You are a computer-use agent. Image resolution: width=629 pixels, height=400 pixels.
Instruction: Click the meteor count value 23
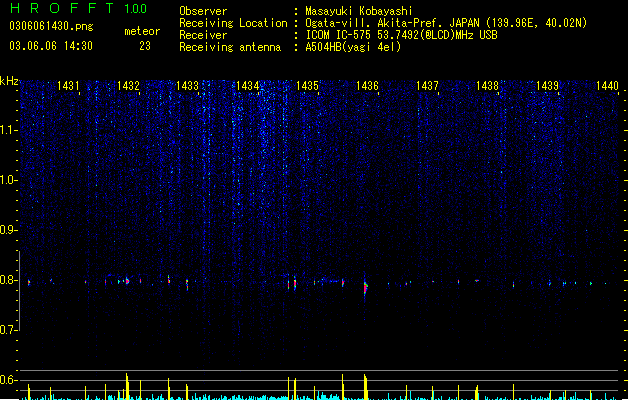pos(145,46)
